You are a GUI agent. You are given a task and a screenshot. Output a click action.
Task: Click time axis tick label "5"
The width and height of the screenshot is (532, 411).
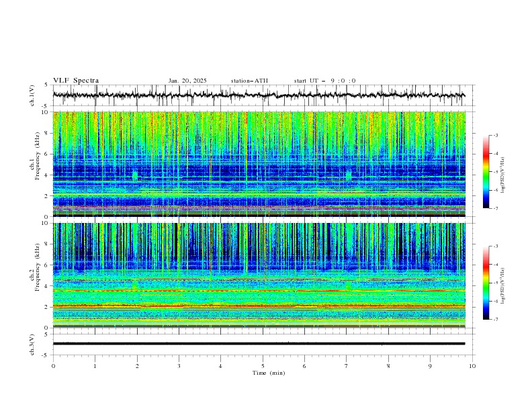coord(263,366)
